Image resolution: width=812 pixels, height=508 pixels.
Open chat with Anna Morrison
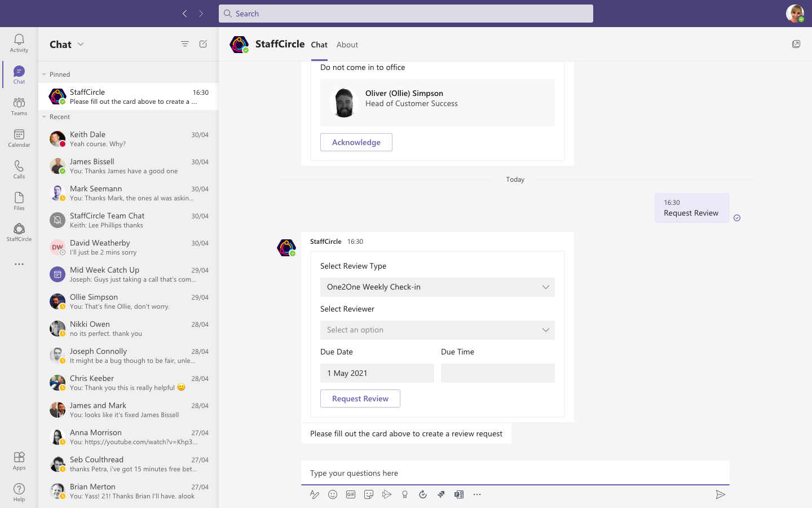[129, 437]
